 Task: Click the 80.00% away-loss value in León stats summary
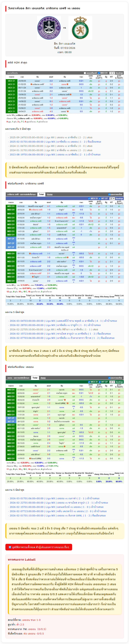pos(119,481)
